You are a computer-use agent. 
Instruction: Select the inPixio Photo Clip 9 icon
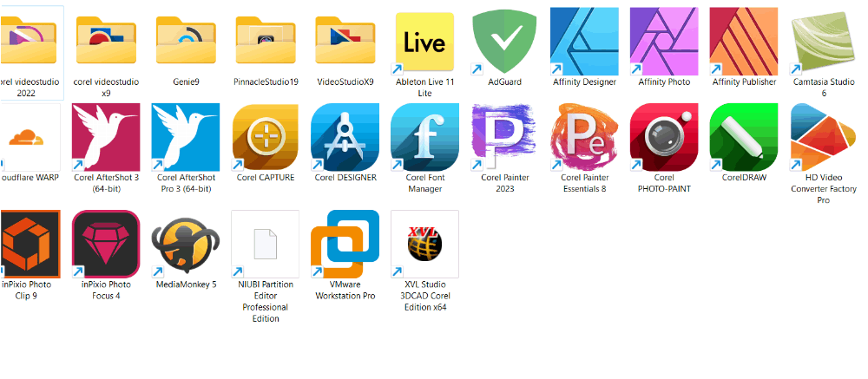(x=29, y=244)
